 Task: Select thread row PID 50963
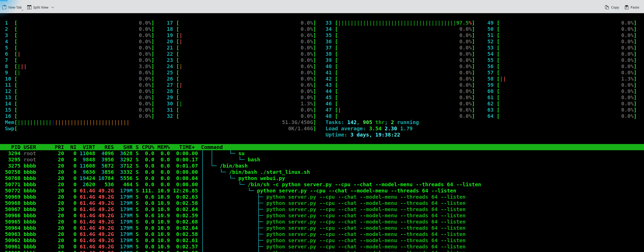[x=322, y=234]
